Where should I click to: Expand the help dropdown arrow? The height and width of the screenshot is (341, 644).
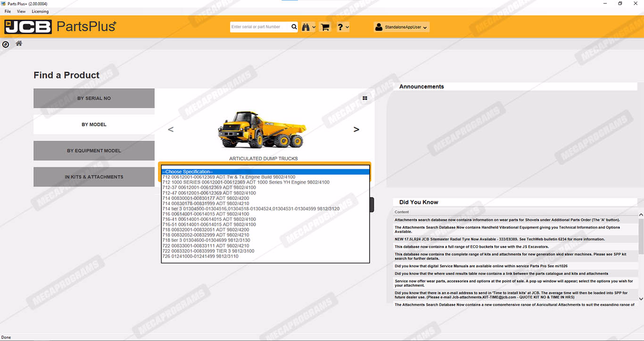[x=347, y=27]
